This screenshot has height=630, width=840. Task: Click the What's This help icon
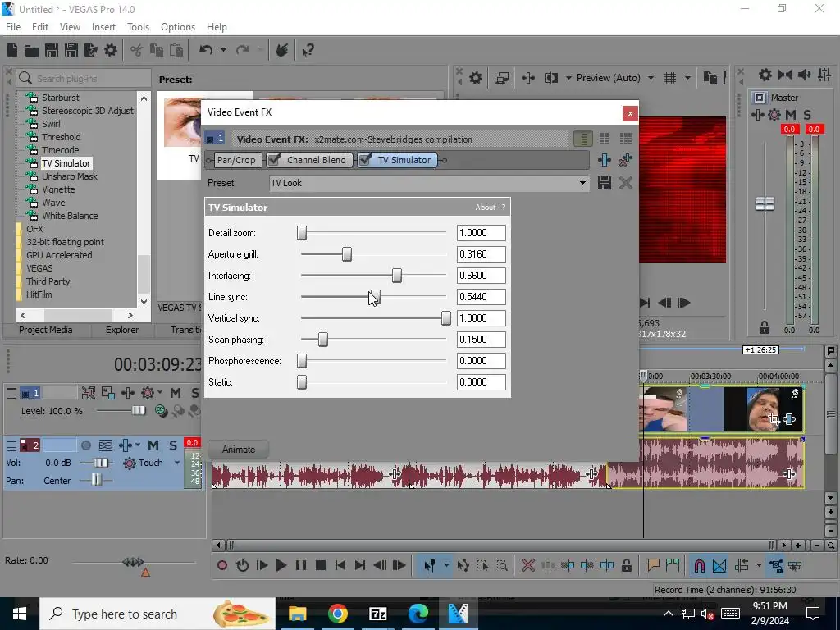308,50
